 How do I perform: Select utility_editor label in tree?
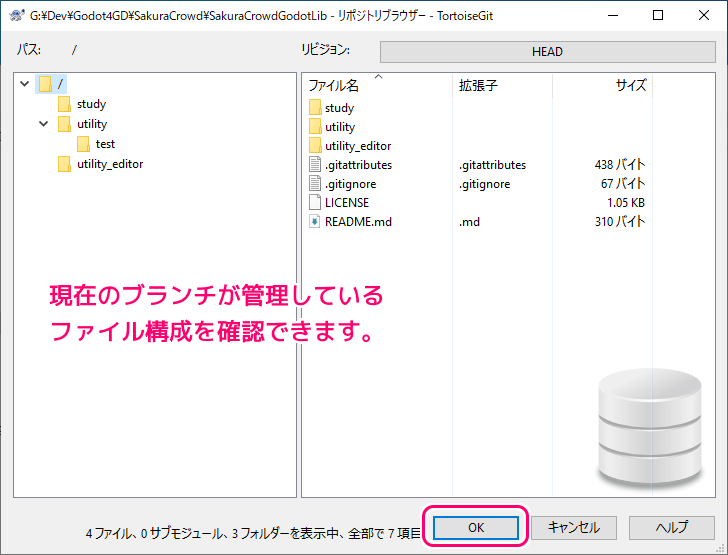click(110, 164)
